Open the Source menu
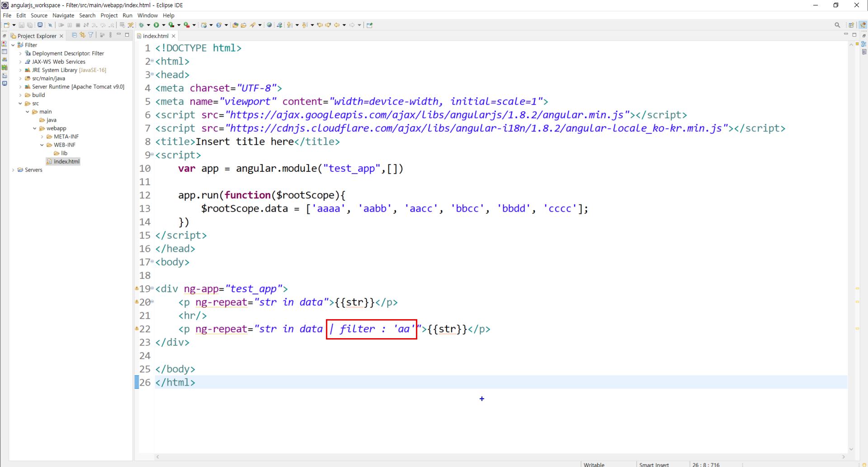 [39, 15]
